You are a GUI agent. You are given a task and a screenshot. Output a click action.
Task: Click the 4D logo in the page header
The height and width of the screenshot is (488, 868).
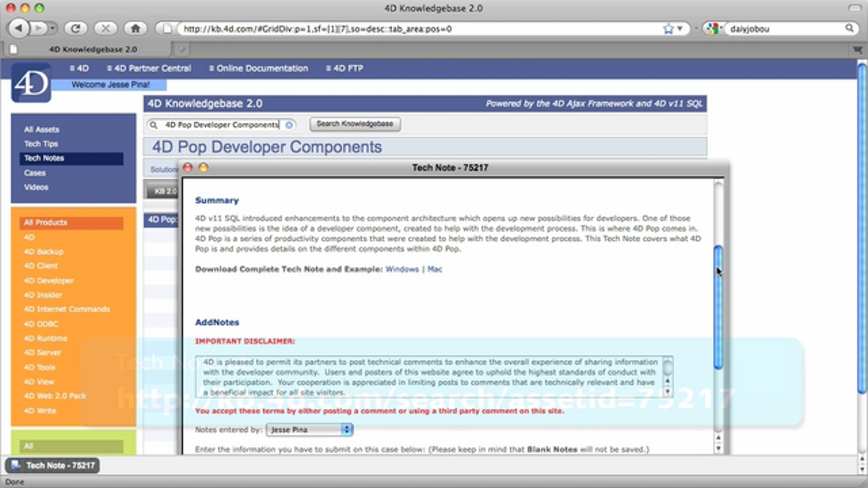coord(31,83)
